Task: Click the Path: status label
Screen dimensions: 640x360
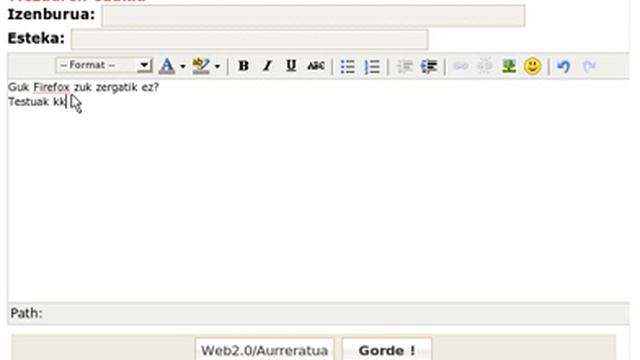Action: point(27,313)
